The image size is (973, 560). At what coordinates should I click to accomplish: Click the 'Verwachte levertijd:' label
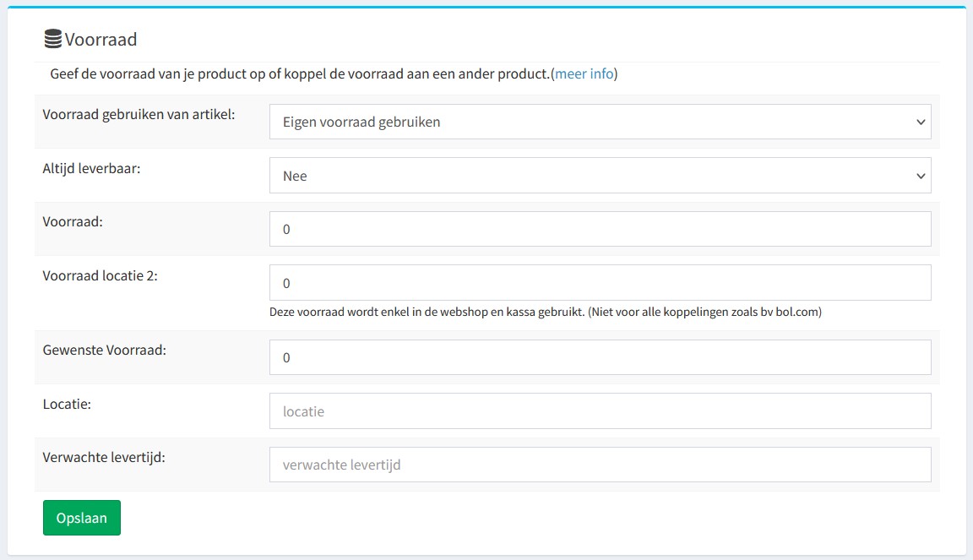click(104, 458)
